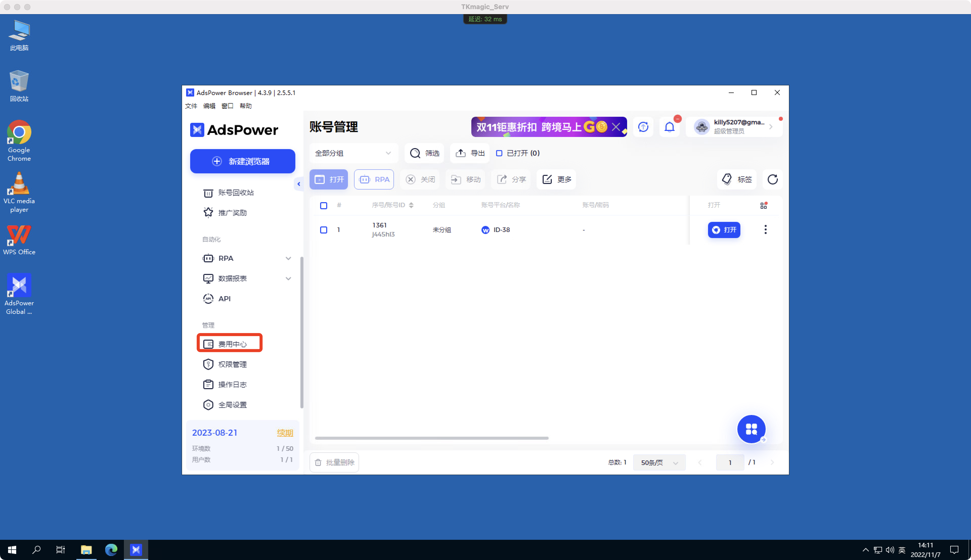Open the 帮助 menu
The width and height of the screenshot is (971, 560).
point(246,106)
